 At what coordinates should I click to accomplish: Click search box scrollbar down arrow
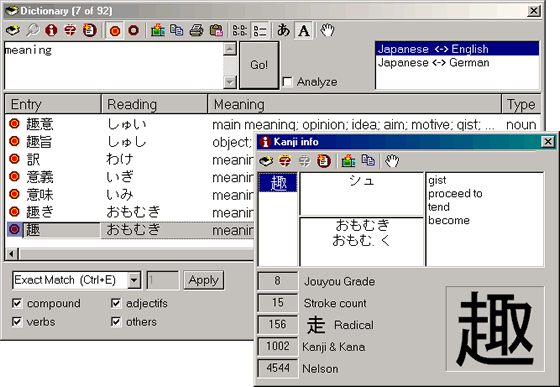[230, 82]
